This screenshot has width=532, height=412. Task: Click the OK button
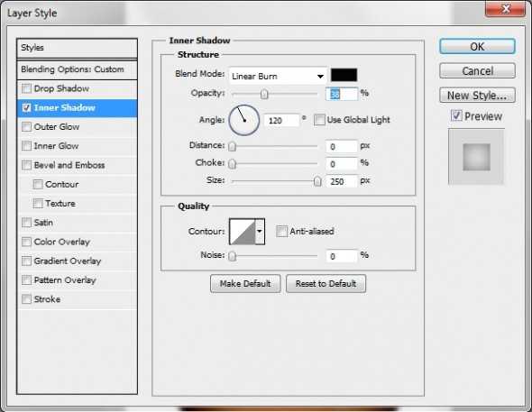click(477, 47)
